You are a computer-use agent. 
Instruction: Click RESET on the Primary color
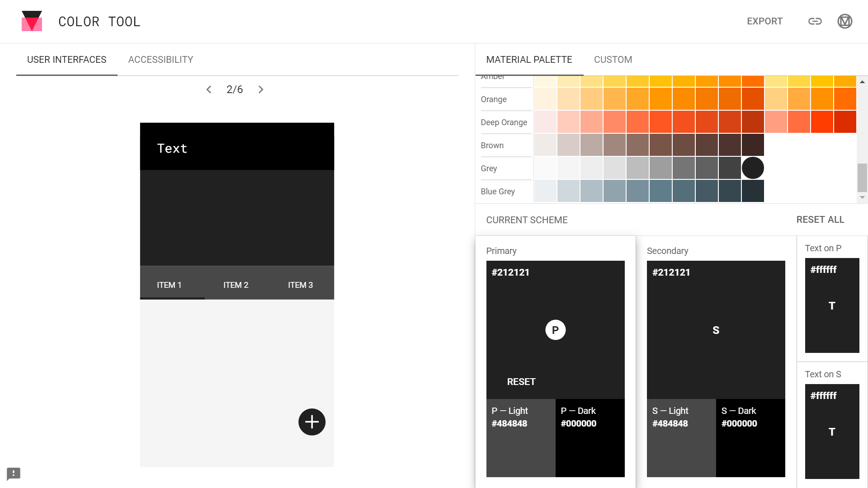(520, 381)
